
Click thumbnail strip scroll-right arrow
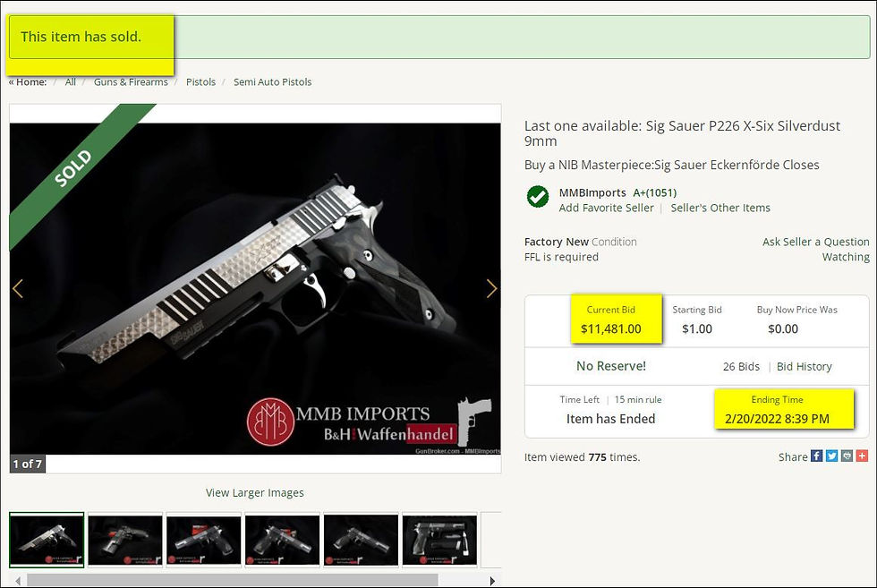coord(492,581)
